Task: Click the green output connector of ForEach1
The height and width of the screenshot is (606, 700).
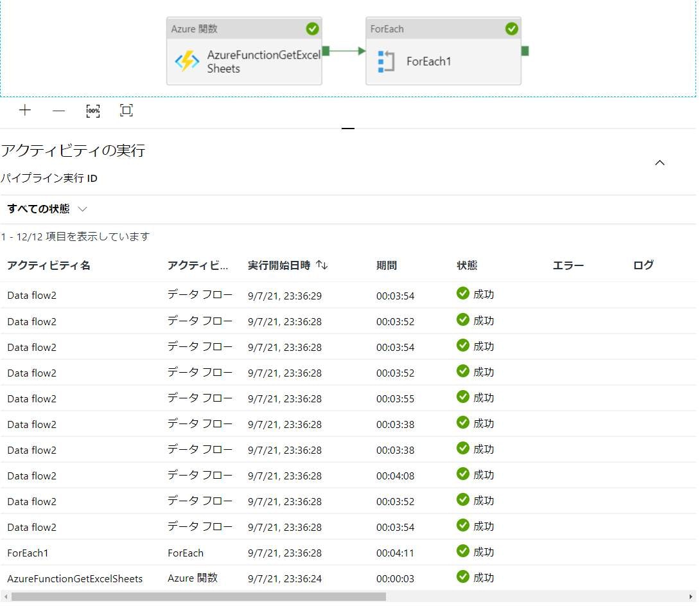Action: 525,51
